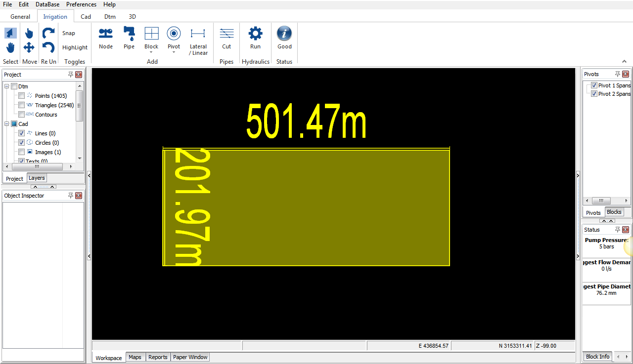Switch to the Cad ribbon tab
The width and height of the screenshot is (633, 364).
click(x=86, y=17)
